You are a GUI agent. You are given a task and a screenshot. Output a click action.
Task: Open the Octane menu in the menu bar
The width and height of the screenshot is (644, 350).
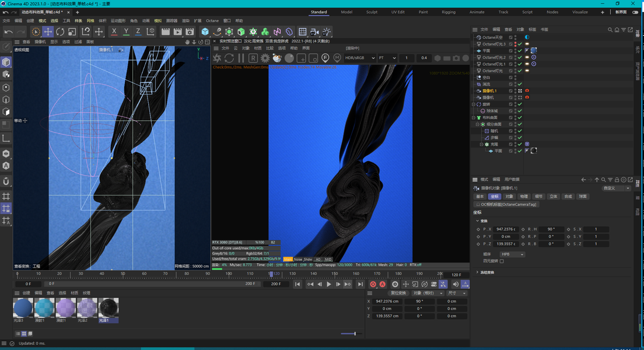[x=212, y=20]
